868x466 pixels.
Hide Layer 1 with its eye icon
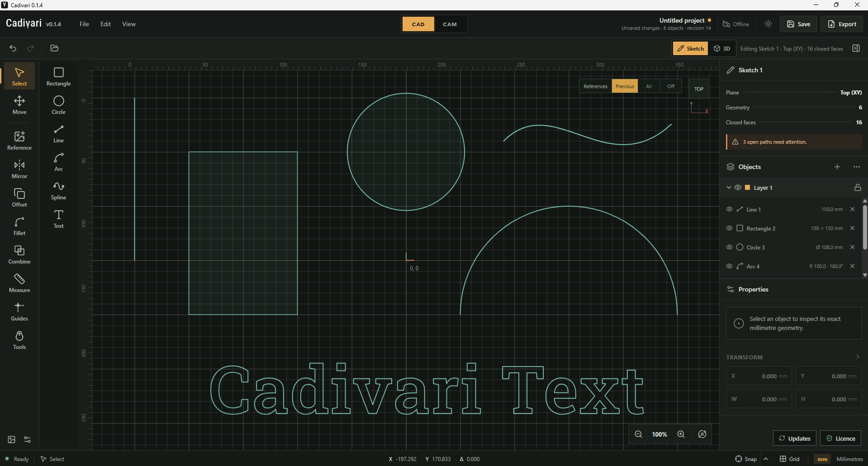point(738,188)
